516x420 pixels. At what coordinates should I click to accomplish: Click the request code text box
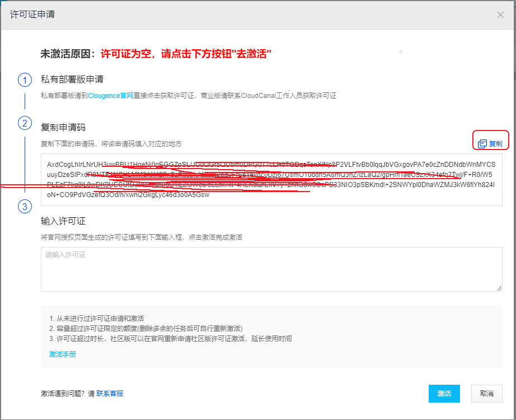pos(271,180)
